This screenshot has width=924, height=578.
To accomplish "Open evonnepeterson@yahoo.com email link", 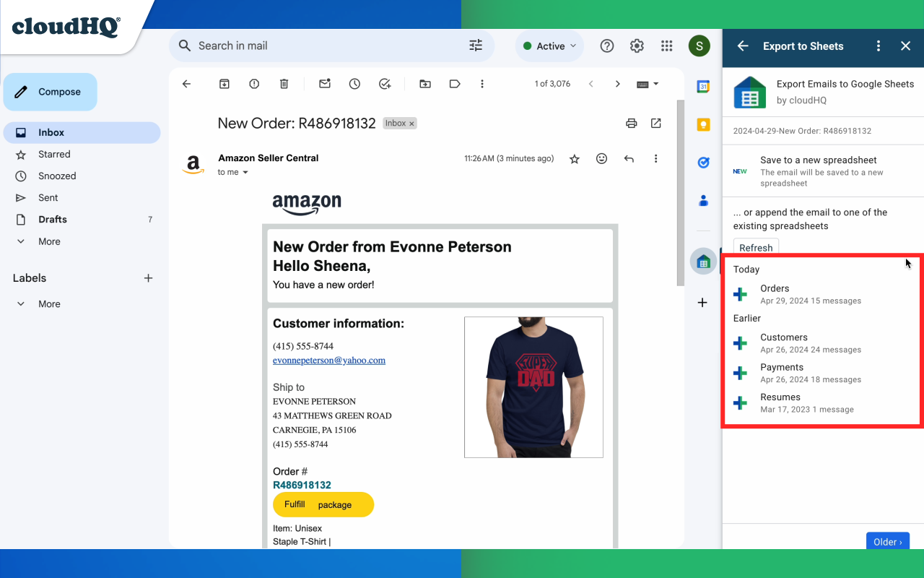I will pyautogui.click(x=329, y=360).
